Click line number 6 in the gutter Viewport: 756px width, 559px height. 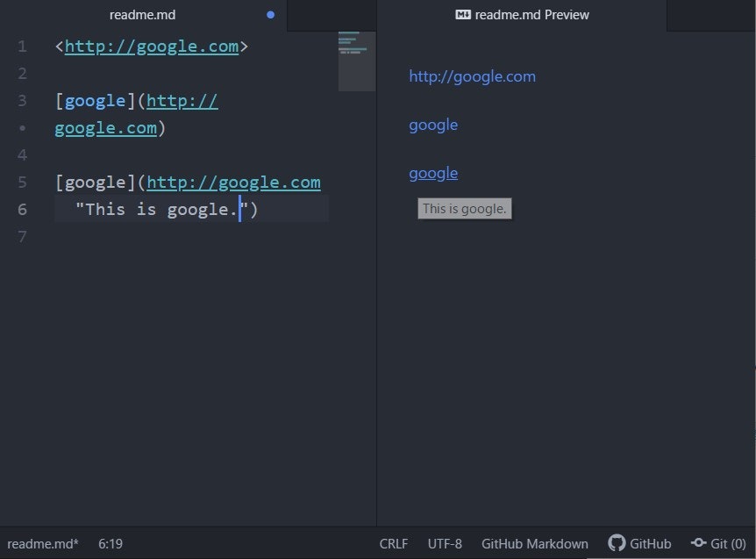pos(22,210)
